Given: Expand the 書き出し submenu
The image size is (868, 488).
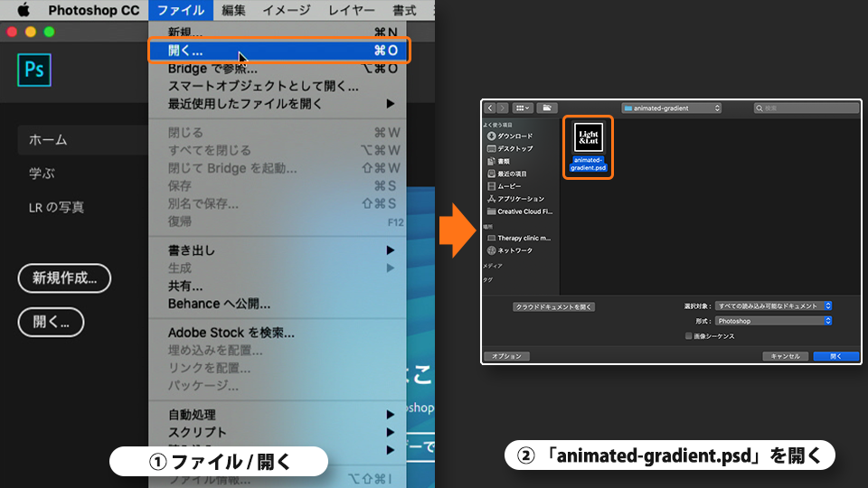Looking at the screenshot, I should tap(278, 250).
